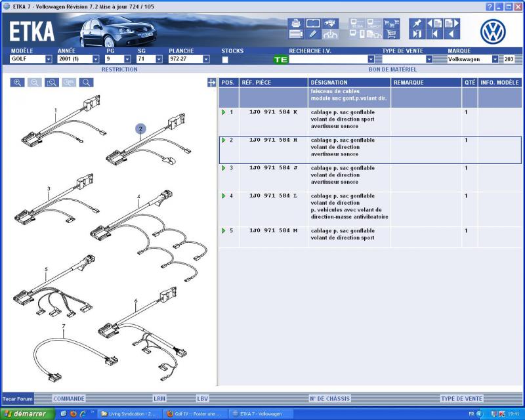
Task: Expand the green arrow for position 5
Action: [224, 231]
